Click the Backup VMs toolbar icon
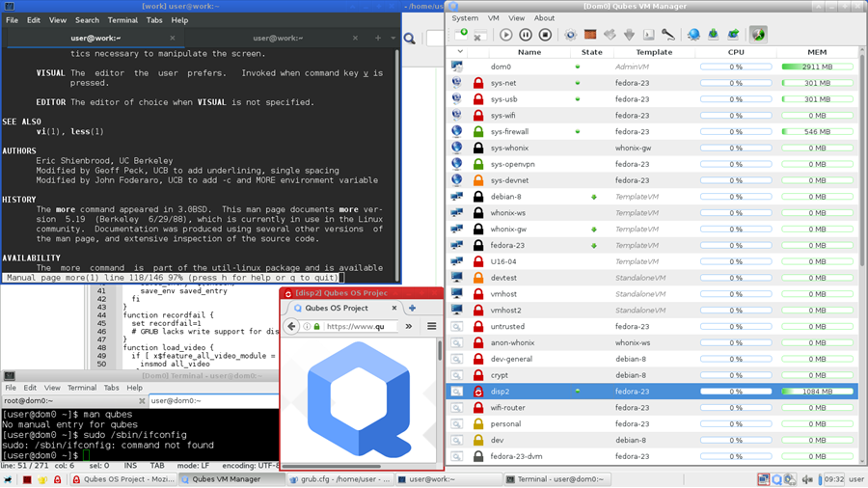Screen dimensions: 868x488 (x=713, y=35)
